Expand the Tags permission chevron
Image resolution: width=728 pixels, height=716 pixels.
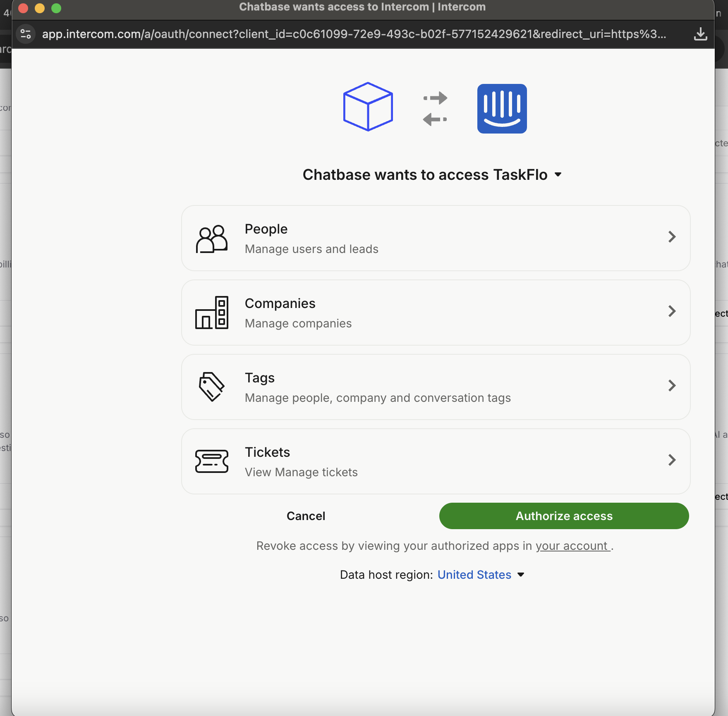672,386
